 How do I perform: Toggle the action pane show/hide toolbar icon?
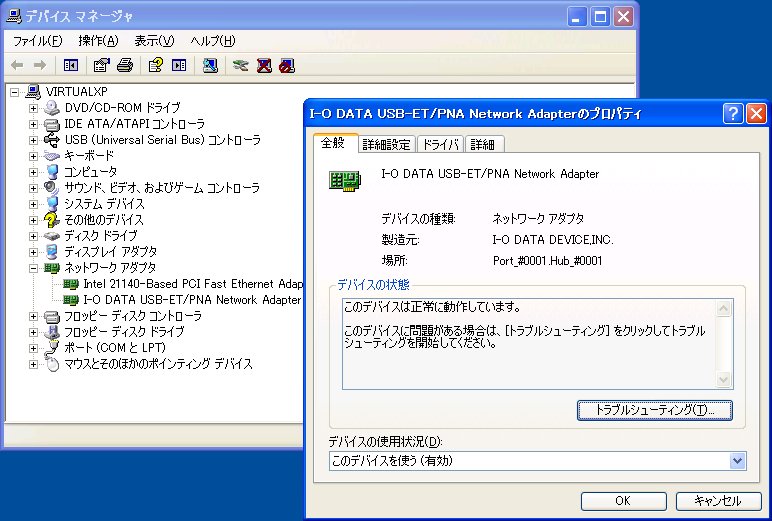179,65
